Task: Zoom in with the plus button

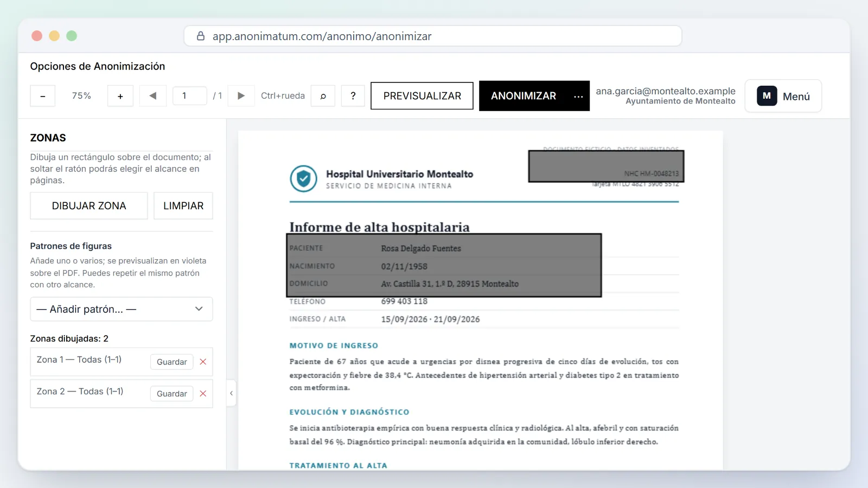Action: click(x=120, y=96)
